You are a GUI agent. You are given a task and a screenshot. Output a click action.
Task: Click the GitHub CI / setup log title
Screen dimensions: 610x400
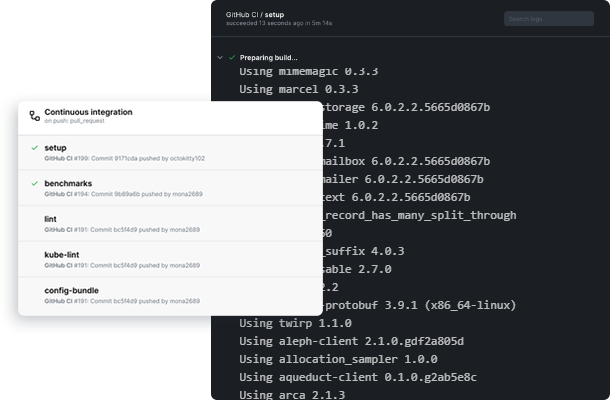[255, 15]
